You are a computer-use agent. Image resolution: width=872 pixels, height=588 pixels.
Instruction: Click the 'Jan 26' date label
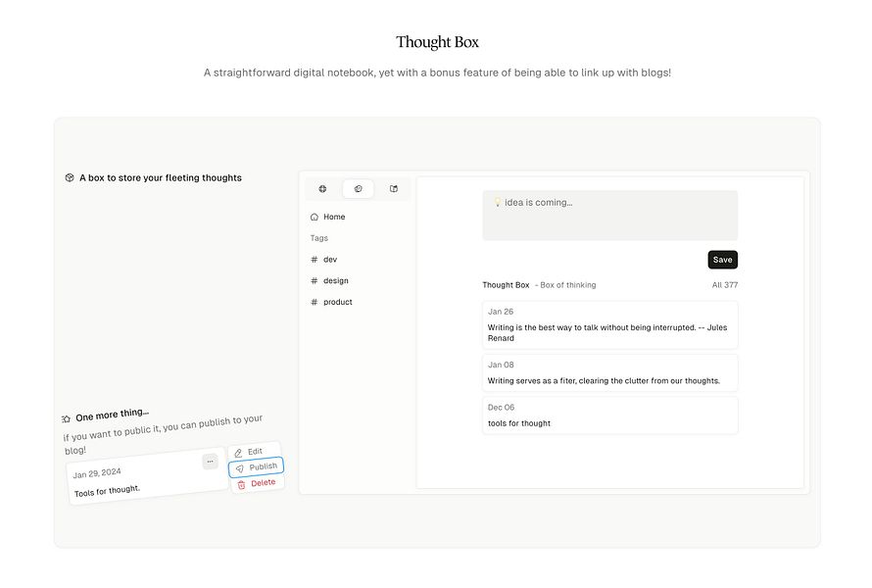point(501,312)
